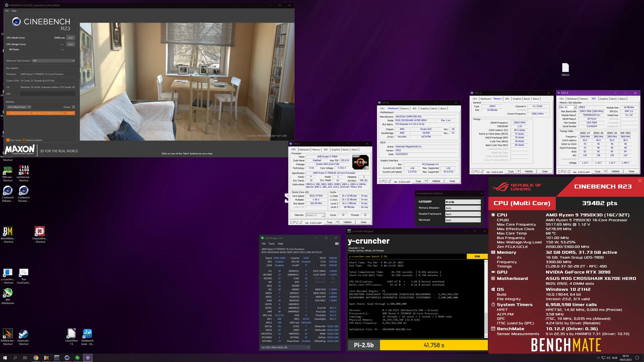Click the ZenTimings icon in taskbar
This screenshot has height=362, width=644.
77,358
